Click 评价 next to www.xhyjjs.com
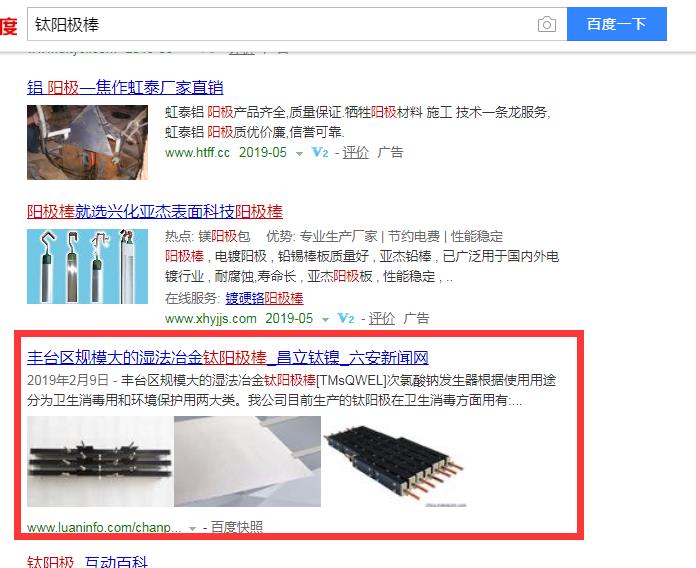Screen dimensions: 696x568 tap(382, 319)
